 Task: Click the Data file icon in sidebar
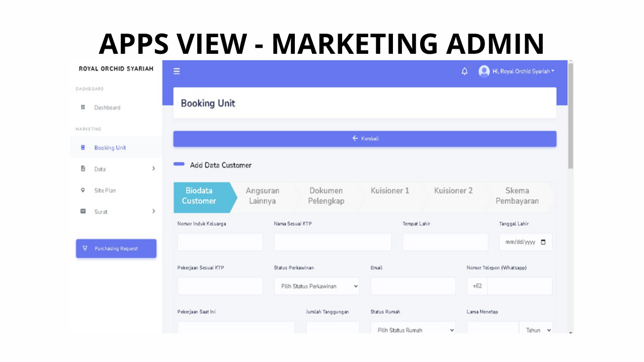(83, 169)
